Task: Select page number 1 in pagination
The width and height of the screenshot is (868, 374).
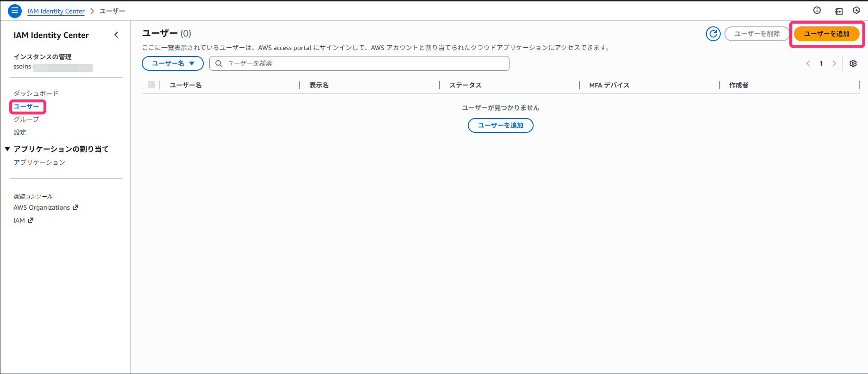Action: coord(821,63)
